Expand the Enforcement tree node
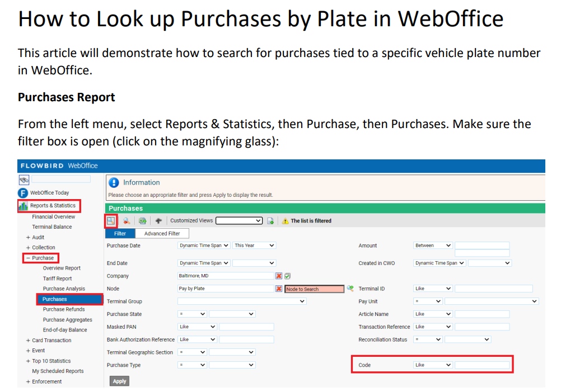The width and height of the screenshot is (575, 392). 28,382
